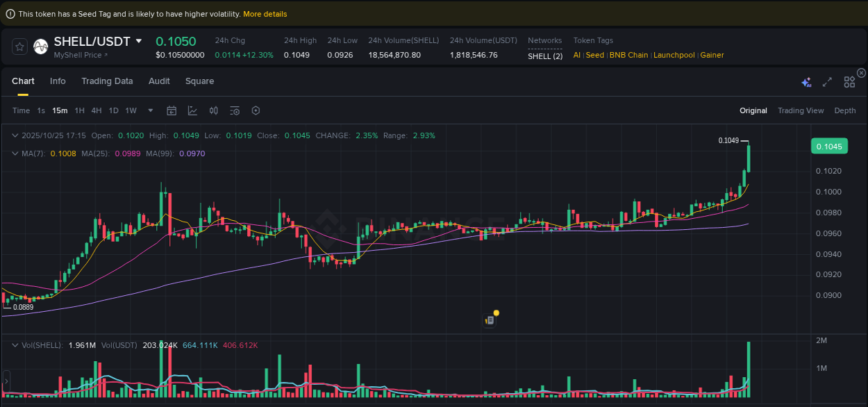Open the indicators list settings icon
Screen dimensions: 868x407
tap(234, 110)
